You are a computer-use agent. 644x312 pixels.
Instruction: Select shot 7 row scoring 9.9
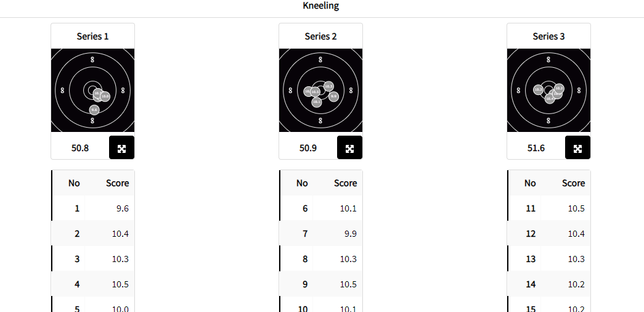click(x=321, y=234)
